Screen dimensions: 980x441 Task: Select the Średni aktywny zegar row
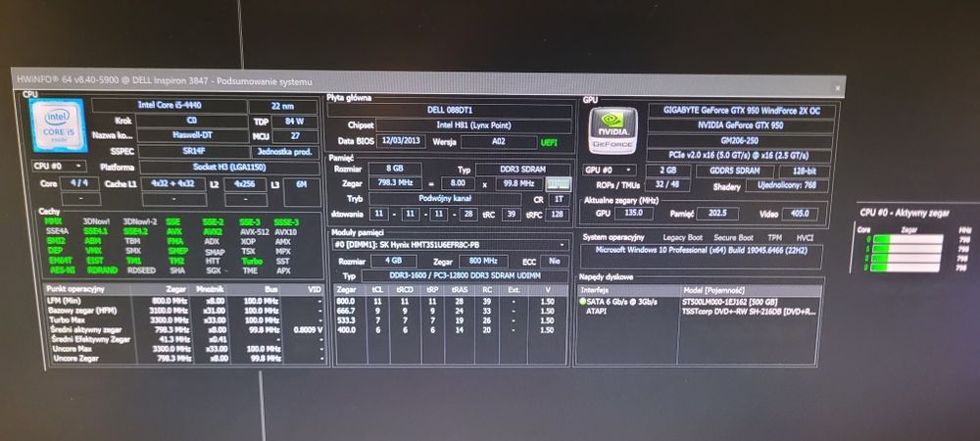click(x=185, y=330)
